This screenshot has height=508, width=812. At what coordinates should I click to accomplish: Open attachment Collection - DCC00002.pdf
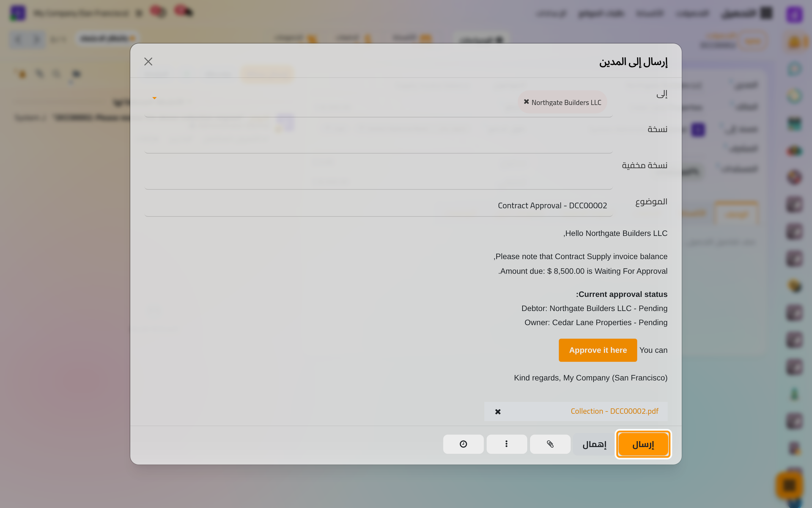coord(614,411)
